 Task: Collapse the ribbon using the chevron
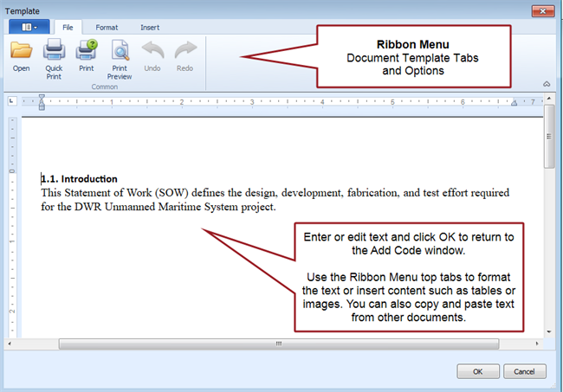547,84
